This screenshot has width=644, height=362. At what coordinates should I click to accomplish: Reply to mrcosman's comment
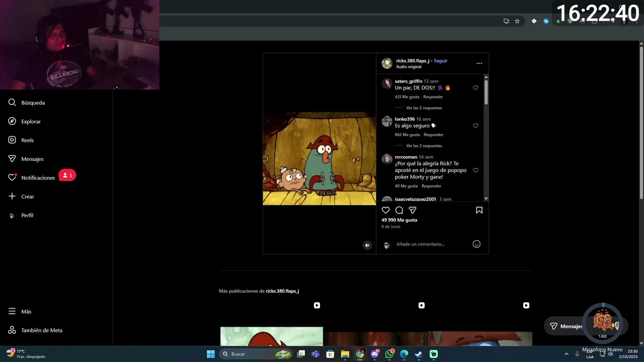coord(431,186)
